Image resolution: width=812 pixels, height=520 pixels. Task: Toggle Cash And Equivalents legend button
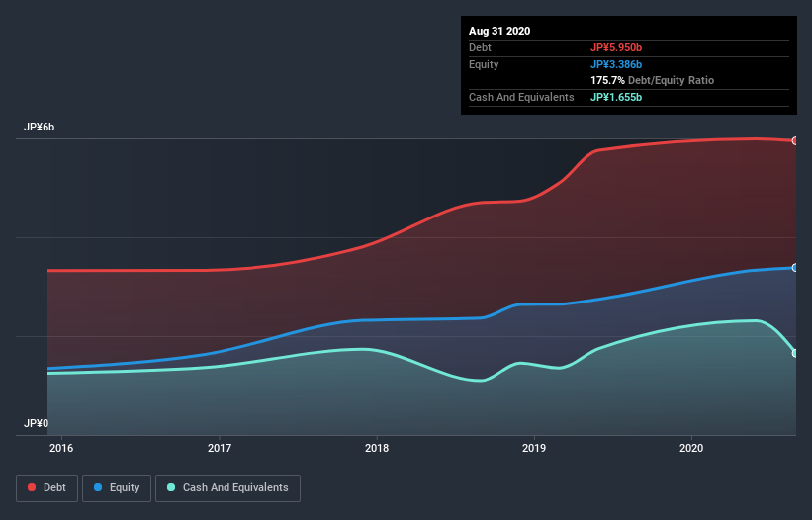[x=227, y=488]
